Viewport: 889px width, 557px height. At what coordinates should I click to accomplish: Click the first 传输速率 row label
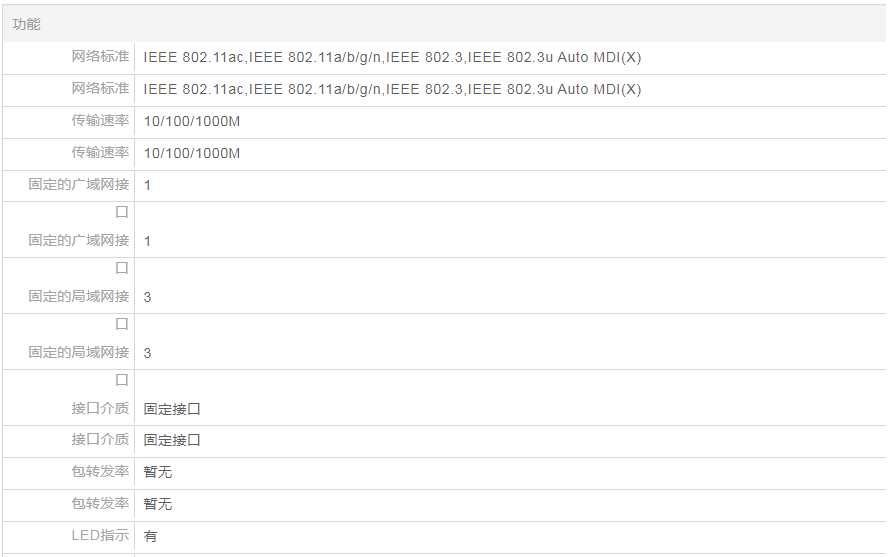100,121
